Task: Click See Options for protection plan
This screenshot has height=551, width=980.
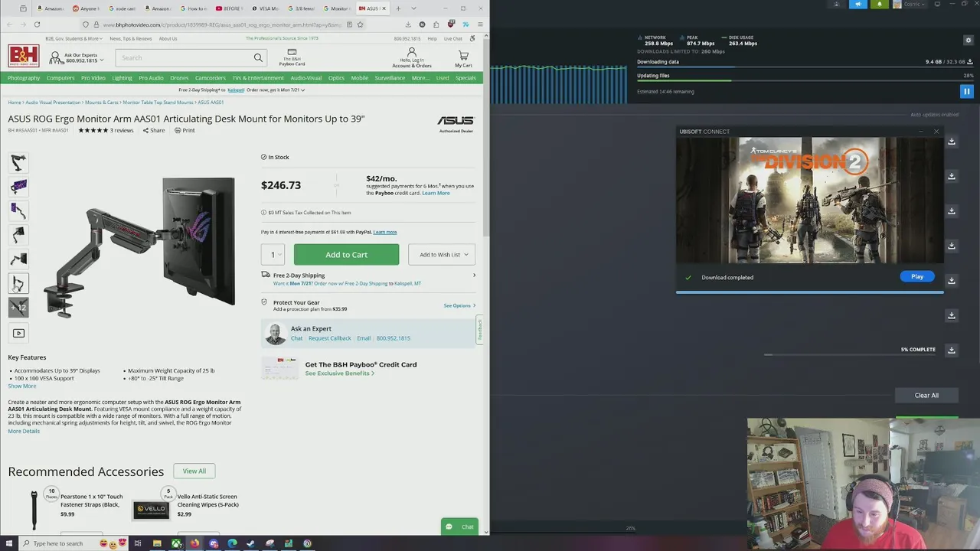Action: coord(459,305)
